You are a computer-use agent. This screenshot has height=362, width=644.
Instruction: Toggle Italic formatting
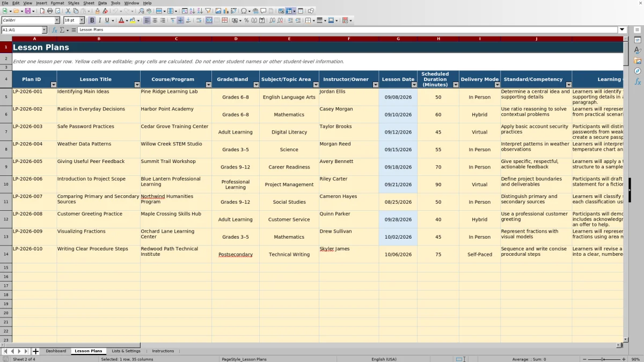coord(99,20)
